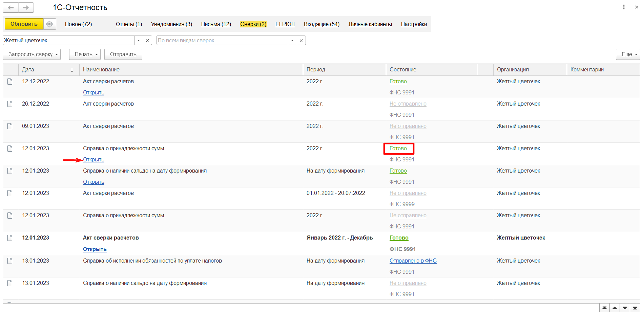The height and width of the screenshot is (315, 644).
Task: Click Не отправлено in the 09.01.2023 row
Action: [408, 126]
